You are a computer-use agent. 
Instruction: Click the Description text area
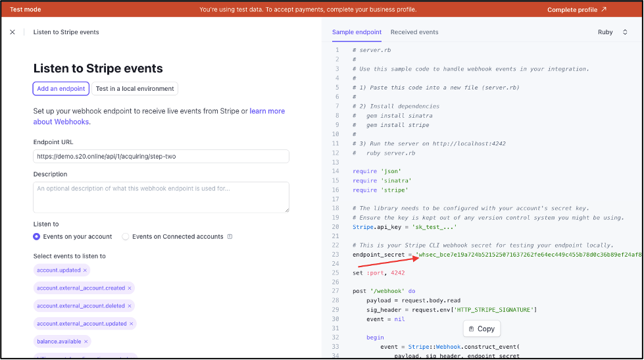coord(161,197)
